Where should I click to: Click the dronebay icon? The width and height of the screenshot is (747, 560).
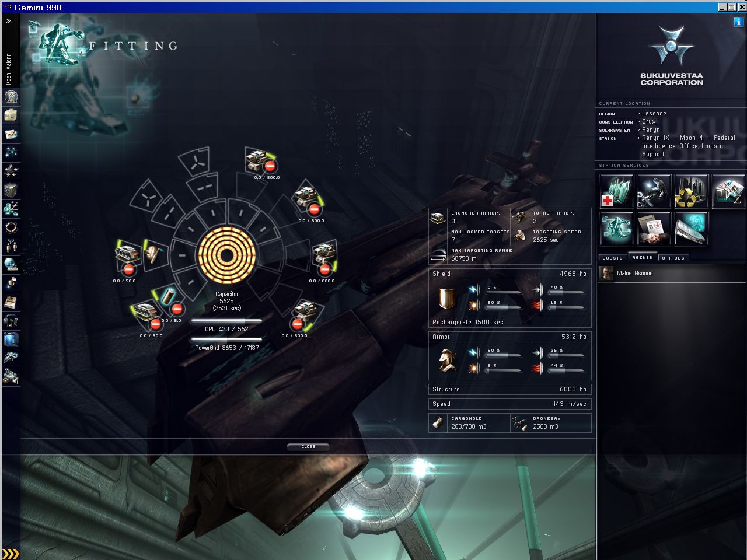pyautogui.click(x=519, y=423)
